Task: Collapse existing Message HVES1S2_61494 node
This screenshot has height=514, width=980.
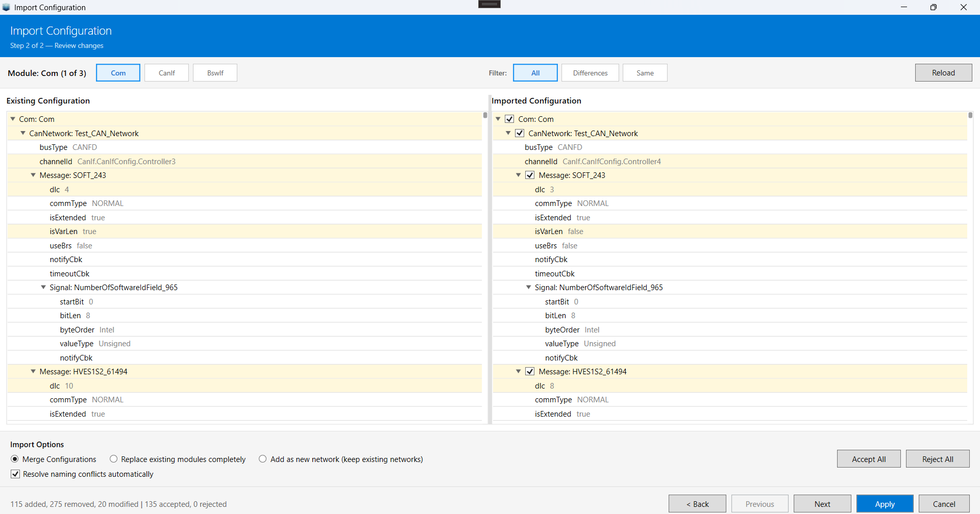Action: click(33, 371)
